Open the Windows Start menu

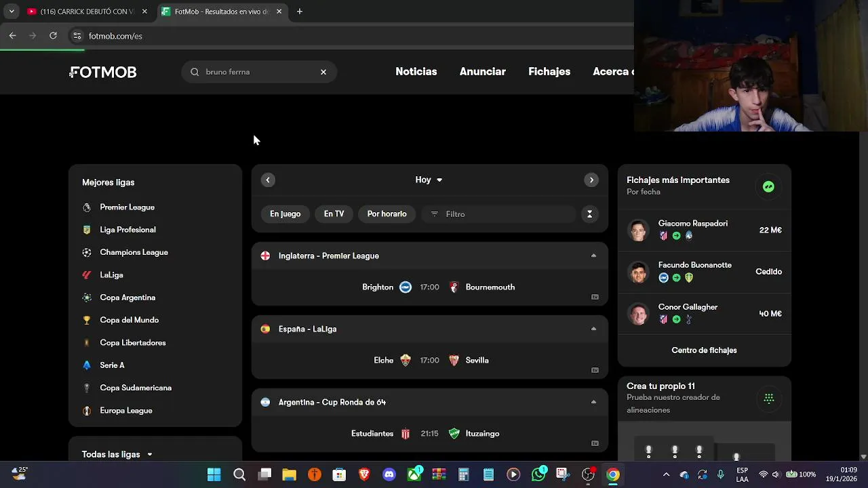click(214, 474)
